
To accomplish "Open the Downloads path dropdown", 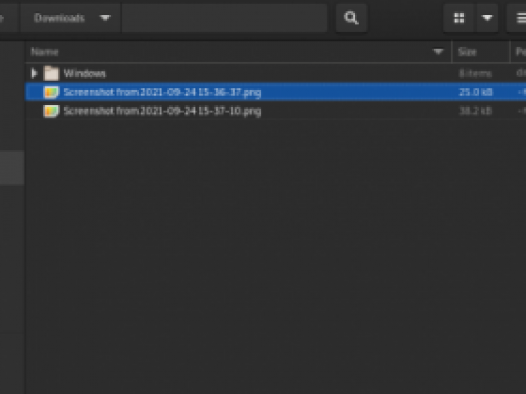I will [x=70, y=18].
